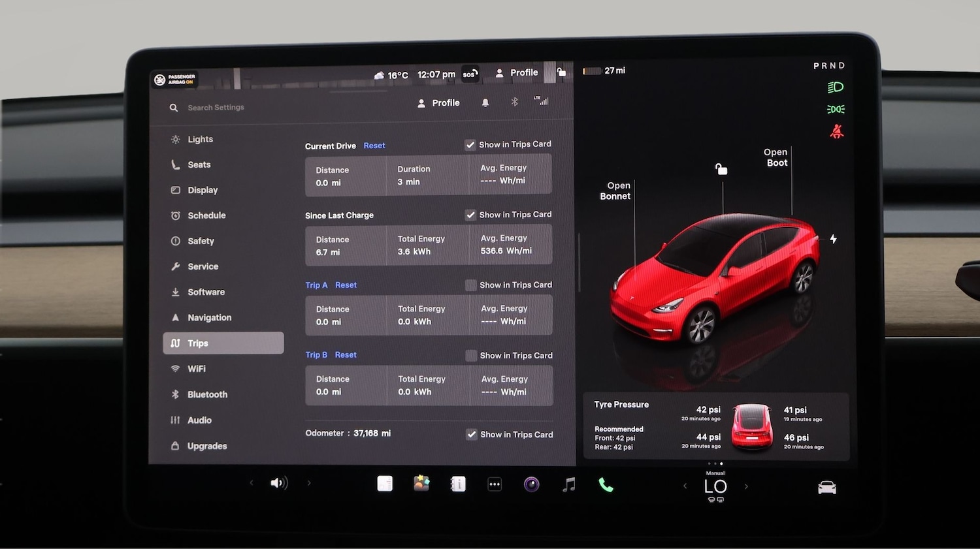Expand the Profile dropdown in the header
980x549 pixels.
click(438, 102)
